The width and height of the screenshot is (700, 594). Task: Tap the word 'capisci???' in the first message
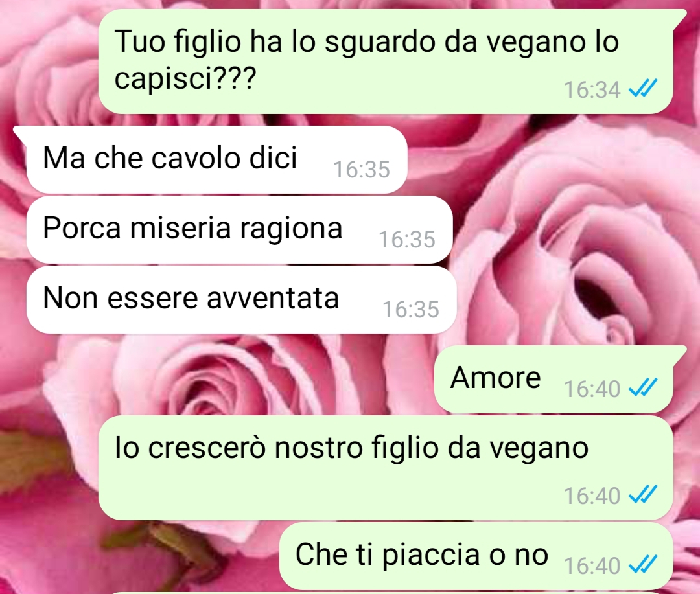point(185,79)
